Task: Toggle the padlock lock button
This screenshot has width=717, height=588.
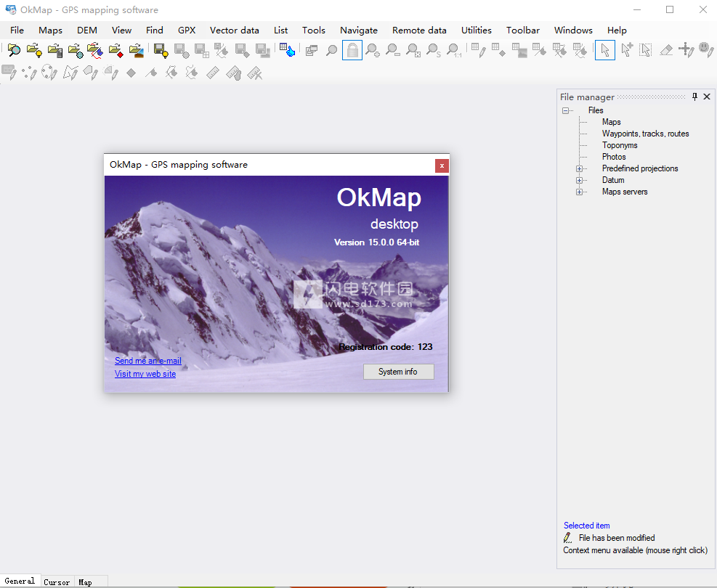Action: pos(352,50)
